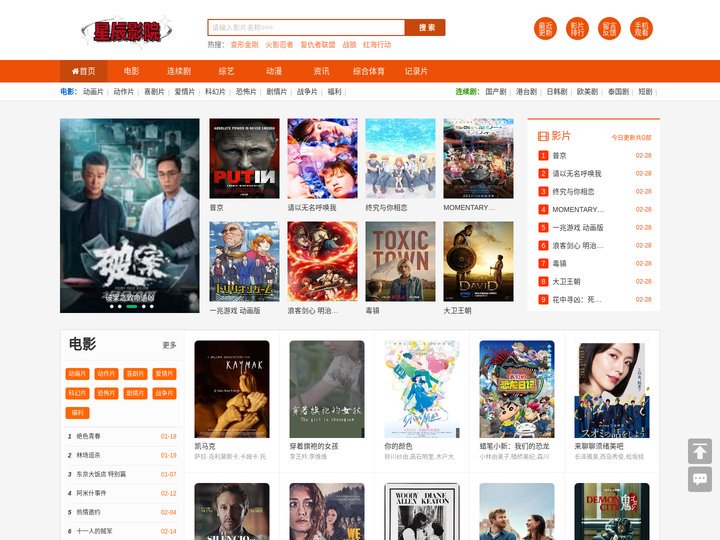Open 短剧 in the sub-navigation bar
This screenshot has width=720, height=540.
[x=645, y=92]
